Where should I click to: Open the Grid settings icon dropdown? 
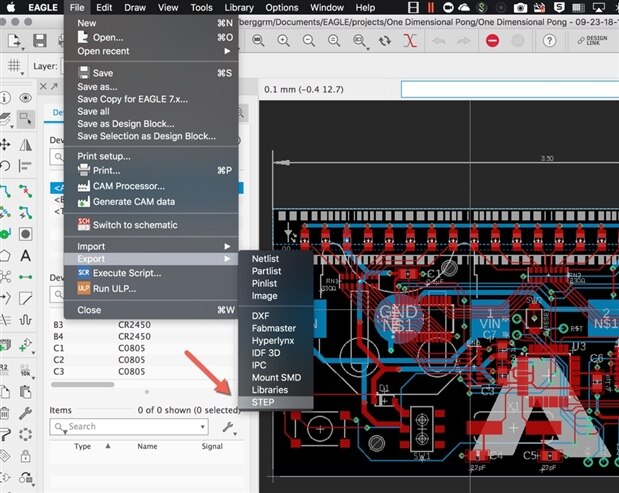point(15,66)
